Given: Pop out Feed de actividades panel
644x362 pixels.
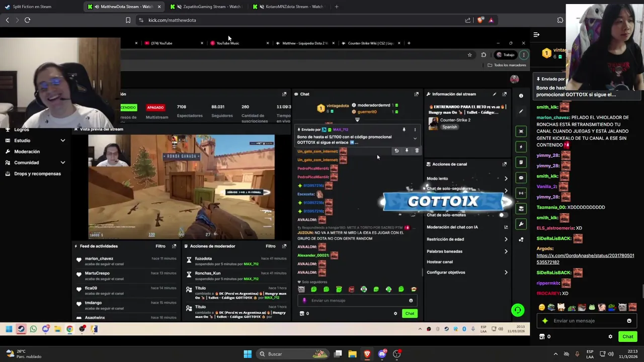Looking at the screenshot, I should 174,246.
